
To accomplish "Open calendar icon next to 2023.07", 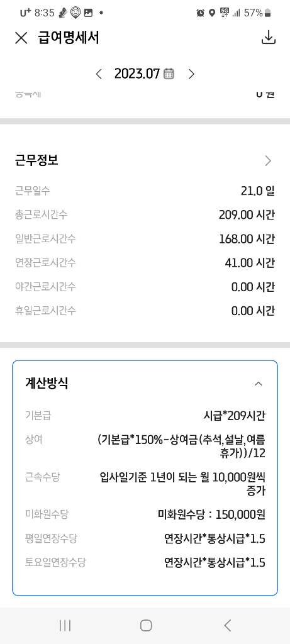I will [169, 74].
